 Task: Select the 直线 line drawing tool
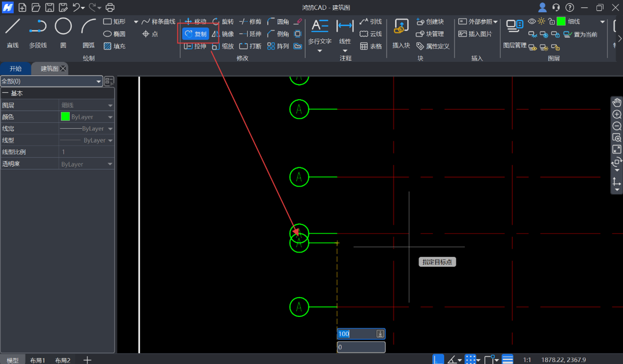[x=13, y=32]
